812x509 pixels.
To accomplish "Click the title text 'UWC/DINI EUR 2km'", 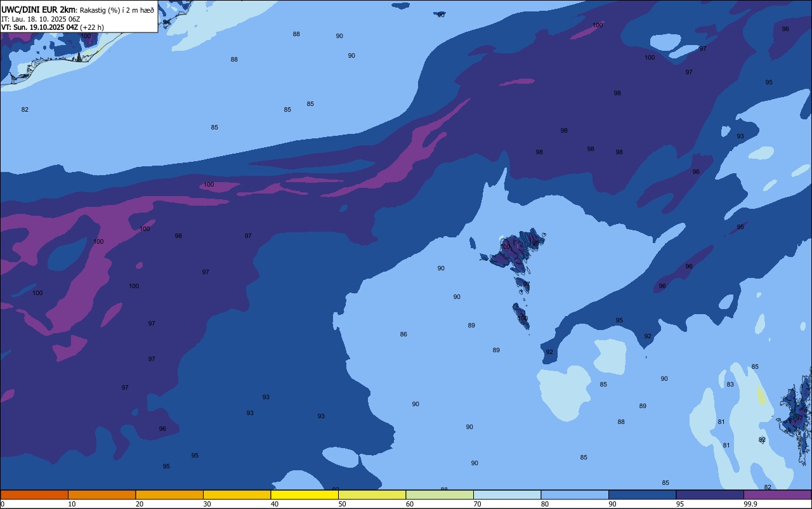I will click(38, 10).
